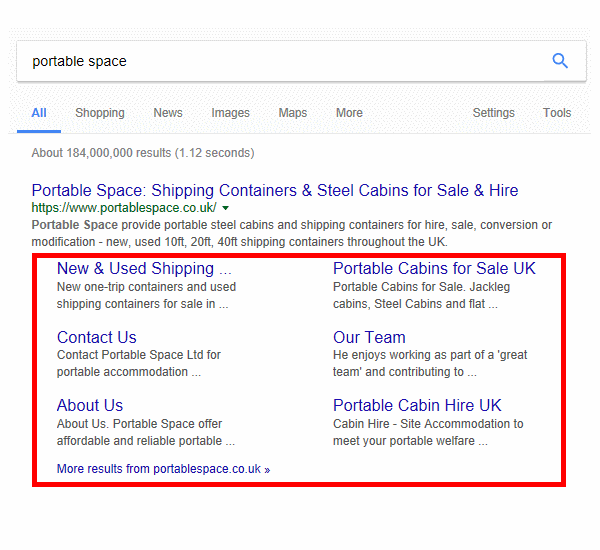Click snippet 'Portable Cabins for Sale. Jackleg'
Screen dimensions: 600x550
pos(421,295)
